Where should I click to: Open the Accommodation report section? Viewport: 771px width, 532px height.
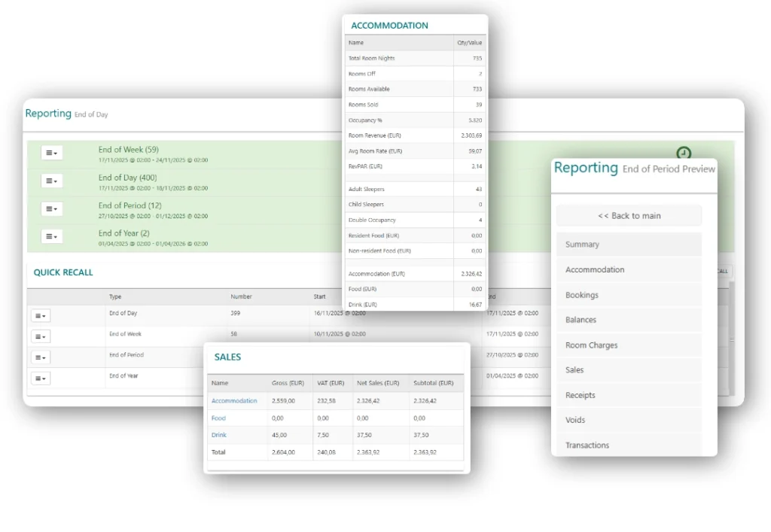pyautogui.click(x=629, y=269)
